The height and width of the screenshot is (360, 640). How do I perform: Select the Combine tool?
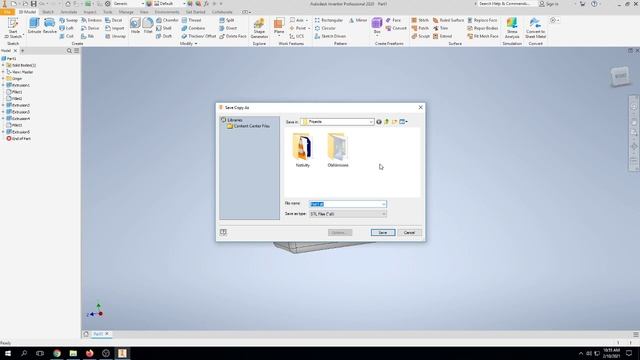pyautogui.click(x=193, y=28)
